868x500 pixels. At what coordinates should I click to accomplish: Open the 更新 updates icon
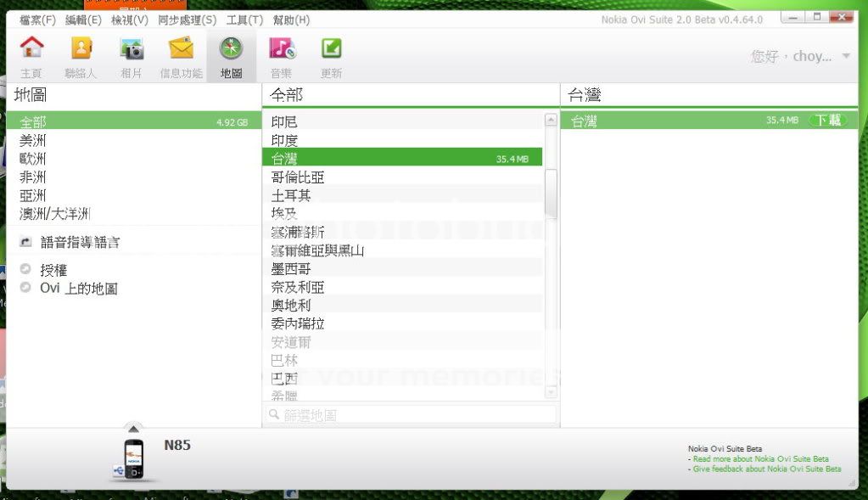pos(331,48)
